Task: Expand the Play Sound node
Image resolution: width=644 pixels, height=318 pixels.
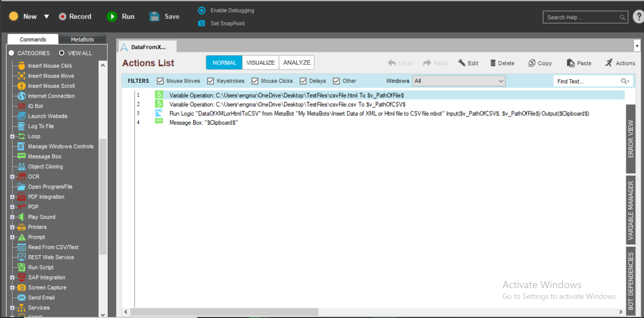Action: [12, 217]
